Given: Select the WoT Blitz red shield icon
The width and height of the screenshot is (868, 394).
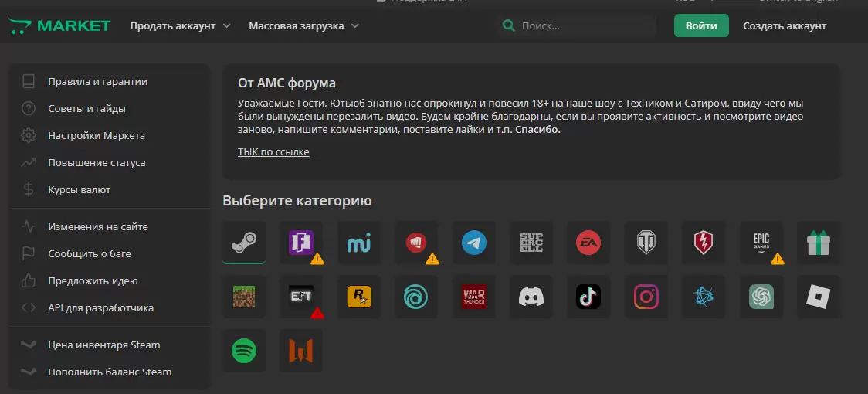Looking at the screenshot, I should 704,242.
